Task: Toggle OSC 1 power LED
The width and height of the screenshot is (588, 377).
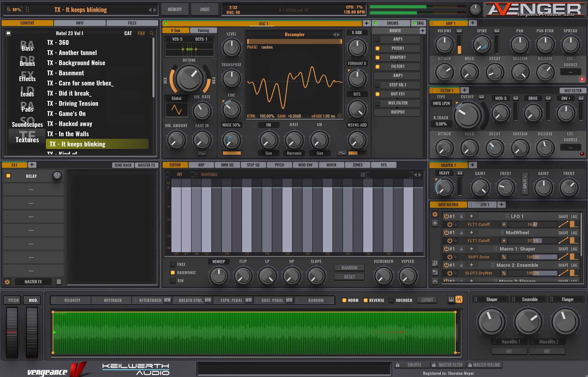Action: coord(166,23)
